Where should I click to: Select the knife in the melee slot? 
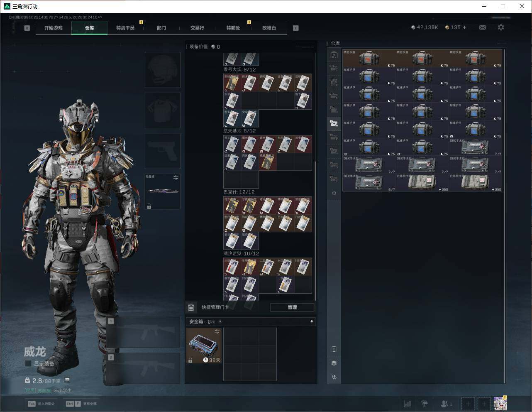click(163, 191)
